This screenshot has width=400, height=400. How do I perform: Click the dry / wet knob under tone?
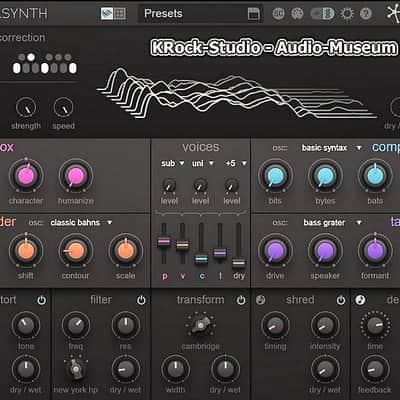(x=26, y=369)
